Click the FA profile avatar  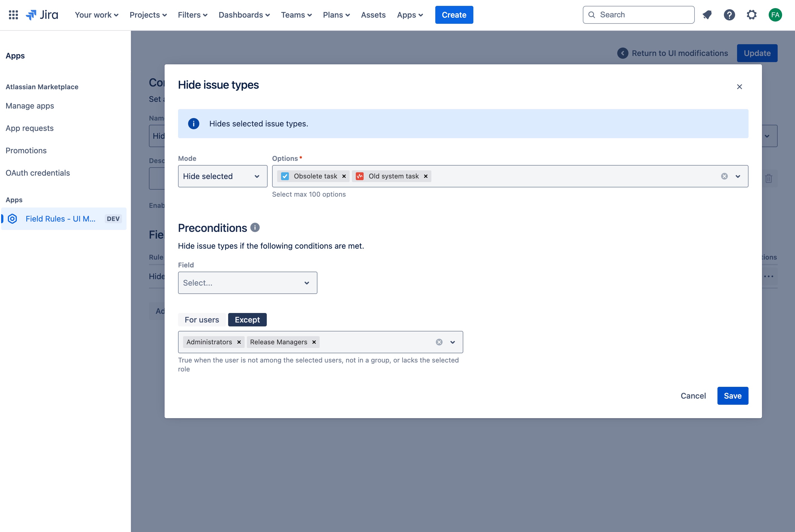[x=775, y=15]
